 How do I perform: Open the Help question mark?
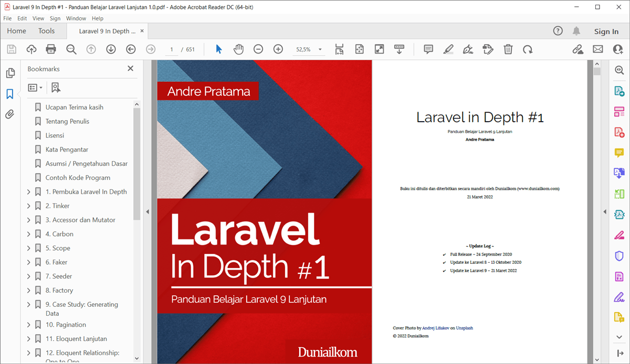558,31
